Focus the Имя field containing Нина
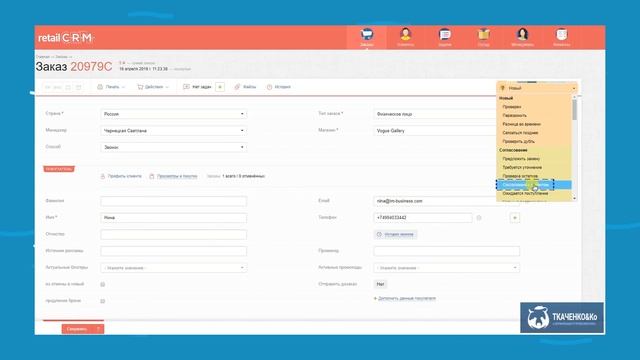This screenshot has height=360, width=640. coord(173,218)
